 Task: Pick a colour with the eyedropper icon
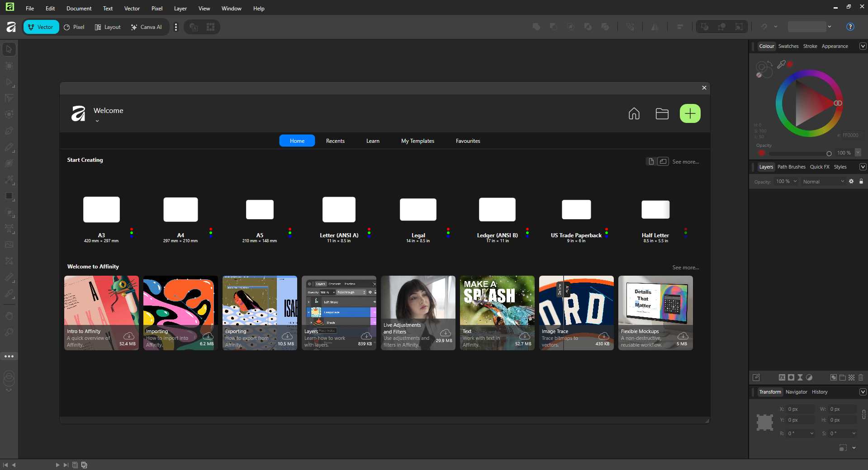(x=781, y=65)
